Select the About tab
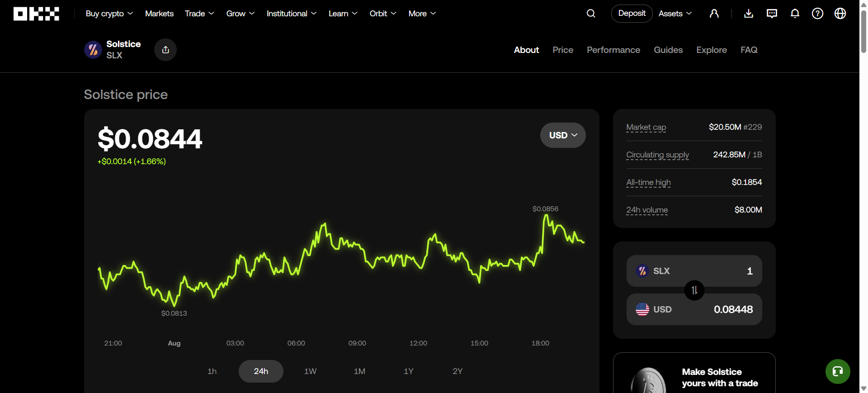 point(526,50)
